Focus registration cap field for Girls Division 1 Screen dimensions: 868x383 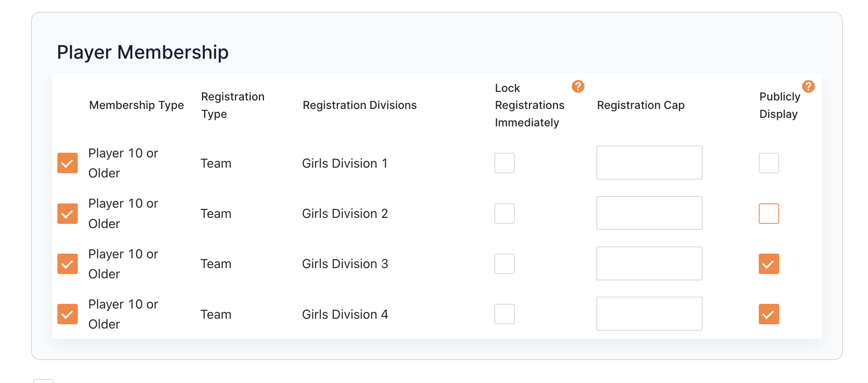coord(649,163)
